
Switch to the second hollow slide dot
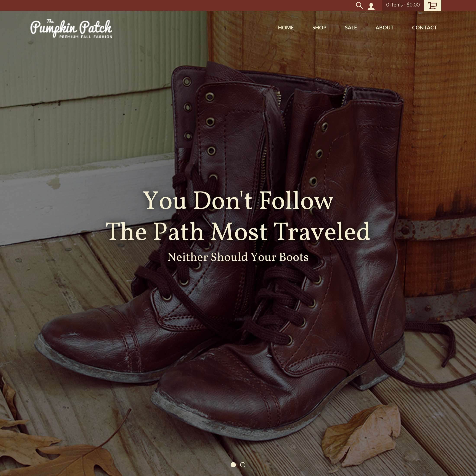243,465
